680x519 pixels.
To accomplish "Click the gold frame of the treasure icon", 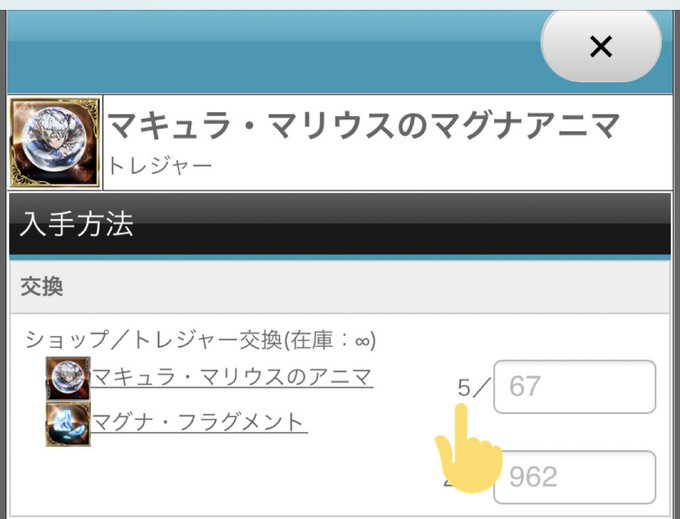I will 55,143.
